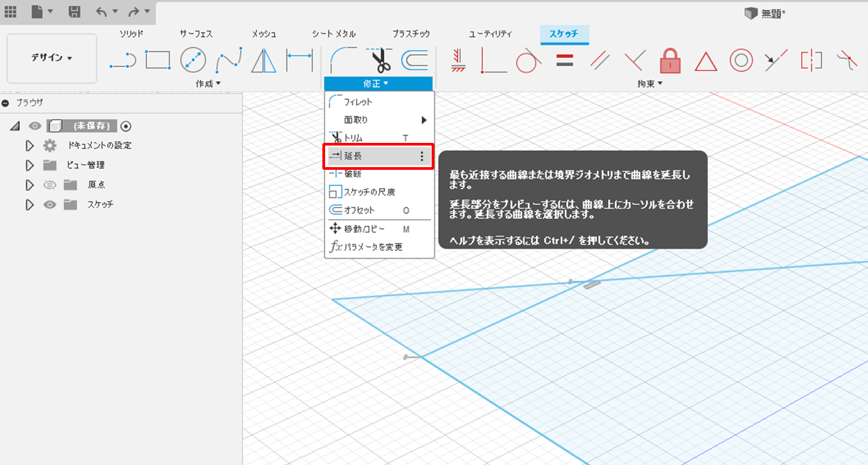Switch to the ユーティリティ tab
Screen dimensions: 868x465
click(x=490, y=34)
